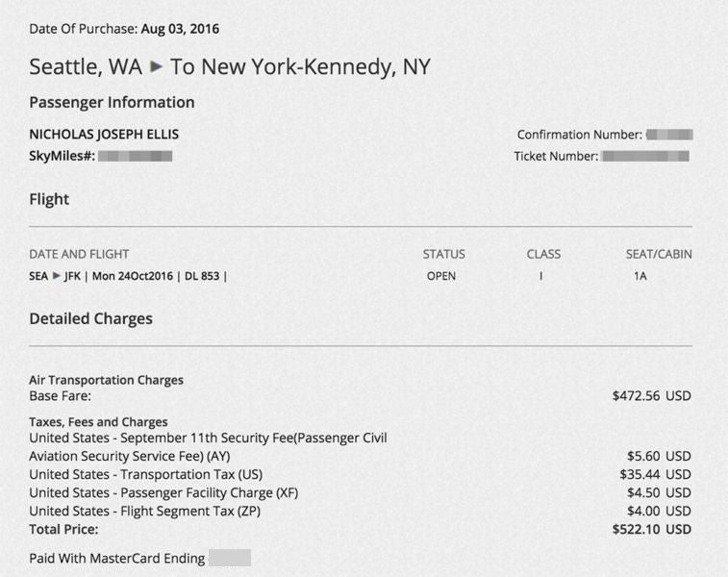728x577 pixels.
Task: Click the blurred Ticket Number value
Action: point(645,156)
